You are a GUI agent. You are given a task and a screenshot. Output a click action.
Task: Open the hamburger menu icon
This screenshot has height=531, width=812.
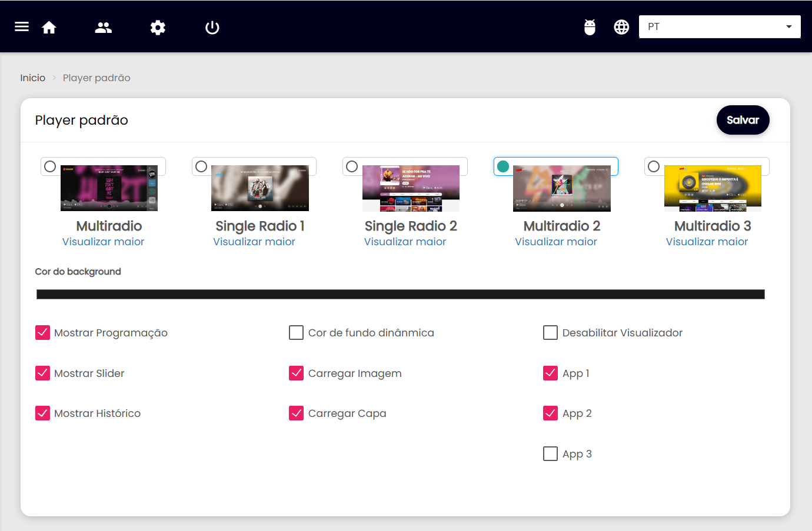point(22,27)
